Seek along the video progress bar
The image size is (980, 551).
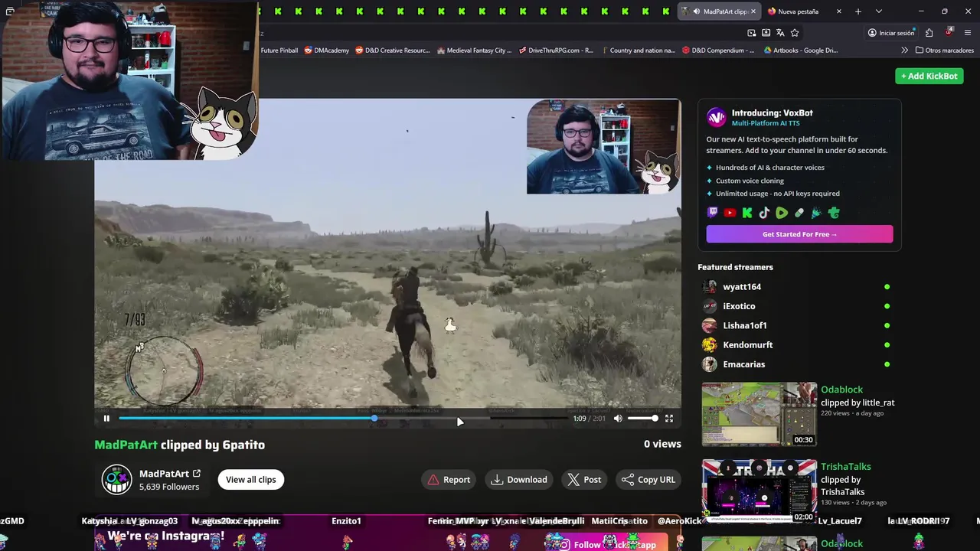click(x=343, y=419)
